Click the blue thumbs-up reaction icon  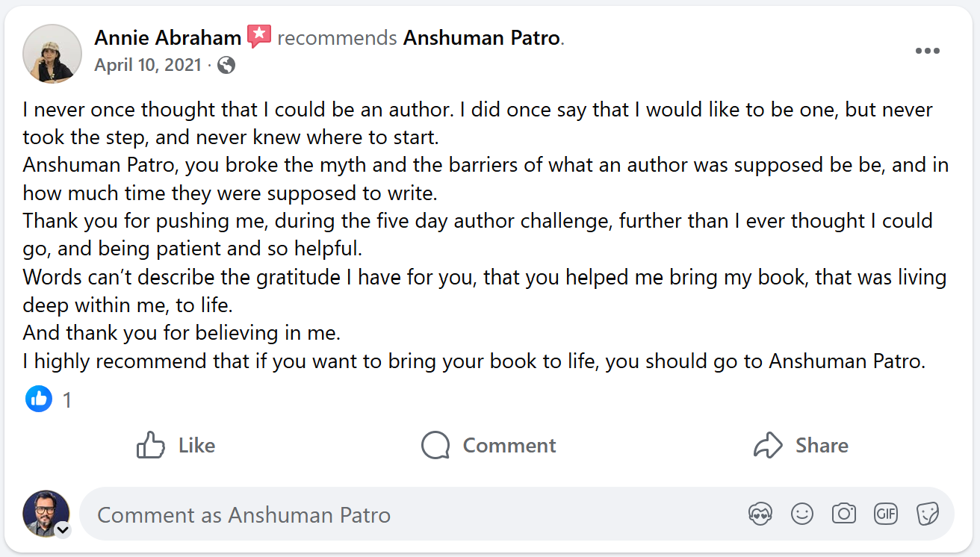(38, 399)
